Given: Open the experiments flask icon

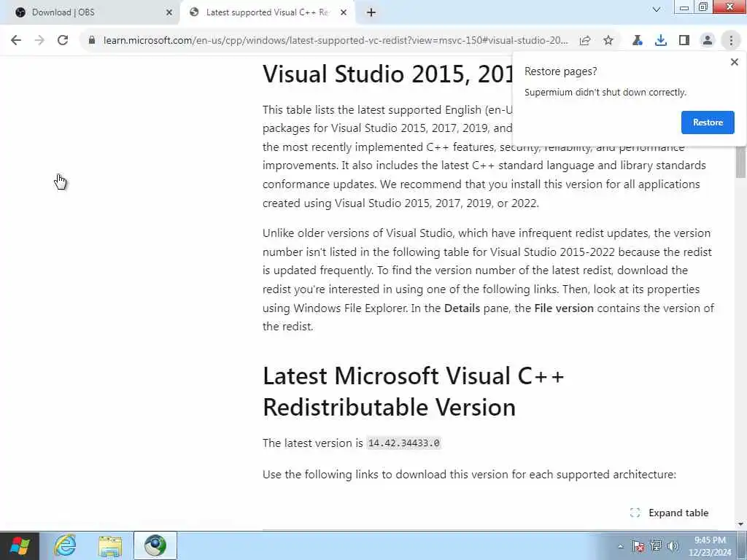Looking at the screenshot, I should click(638, 41).
